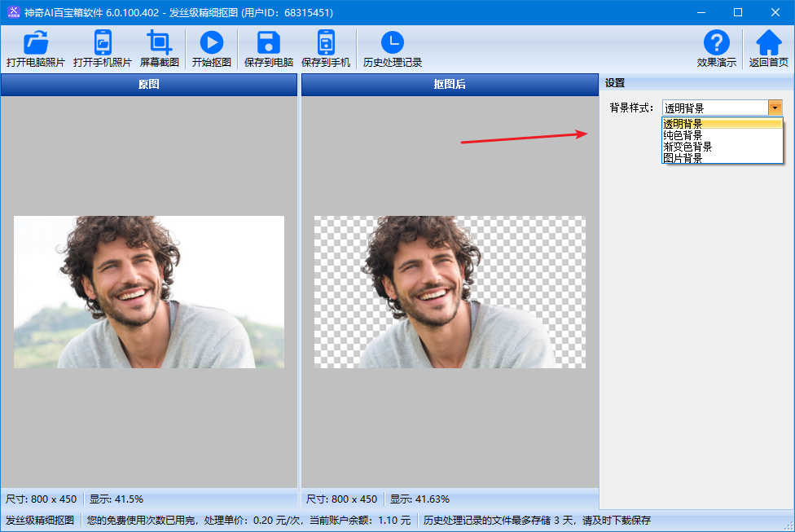Click the Open Phone Photo icon
The image size is (795, 532).
pos(103,42)
